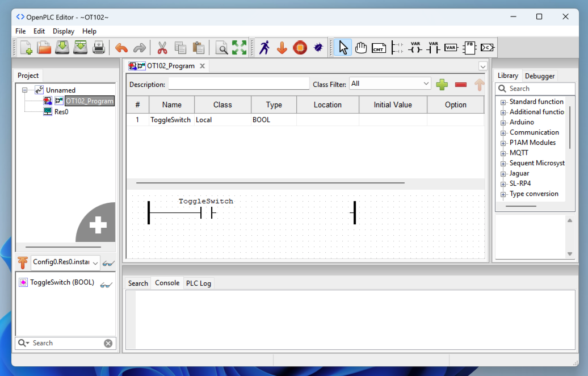
Task: Start PLC simulation running man icon
Action: pos(264,48)
